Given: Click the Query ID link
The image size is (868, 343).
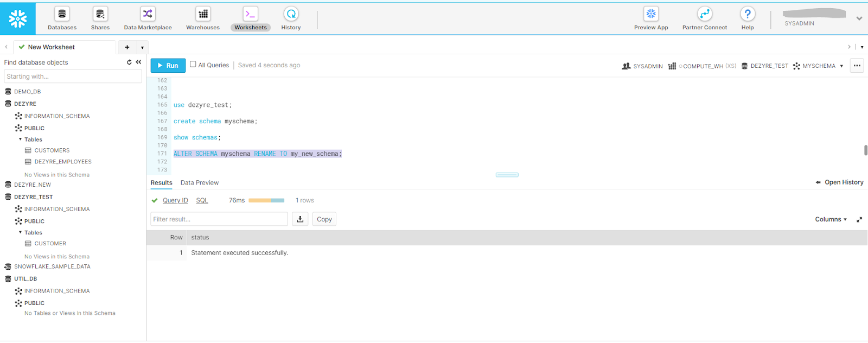Looking at the screenshot, I should click(175, 200).
